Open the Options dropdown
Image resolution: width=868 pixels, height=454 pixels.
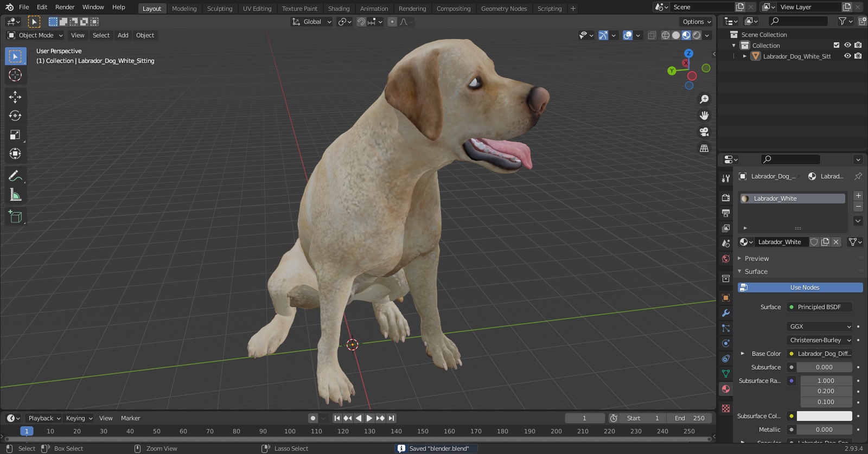697,22
